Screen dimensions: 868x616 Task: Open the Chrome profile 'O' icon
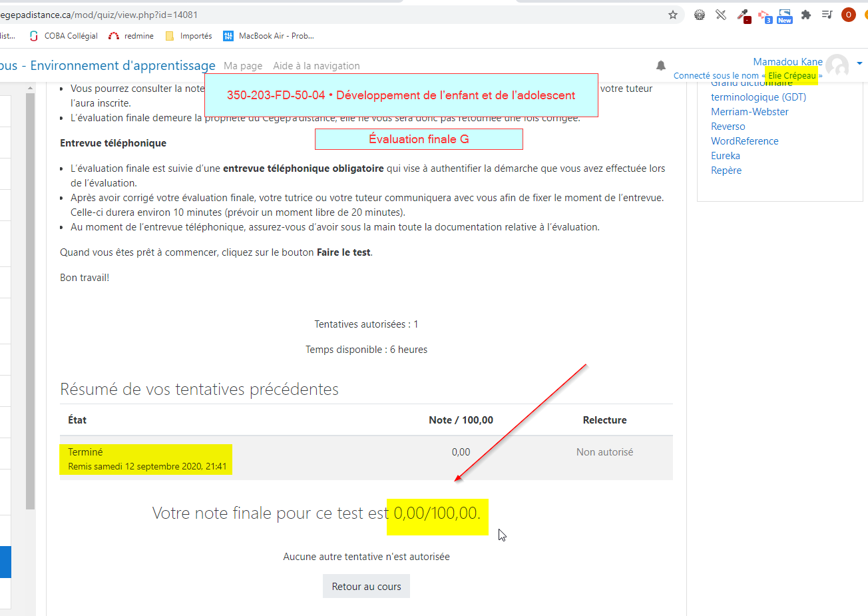click(848, 15)
